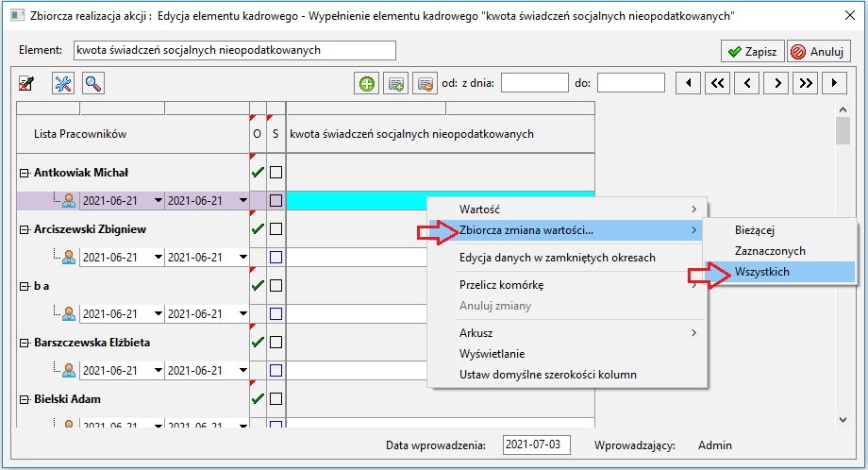This screenshot has width=868, height=470.
Task: Toggle blue checkbox in b a date row
Action: pos(275,314)
